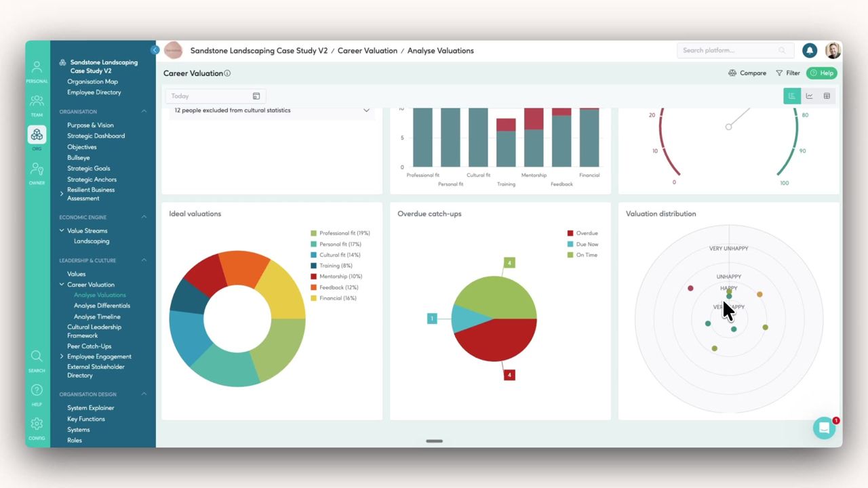Open Employee Directory in sidebar
This screenshot has width=868, height=488.
click(x=94, y=92)
